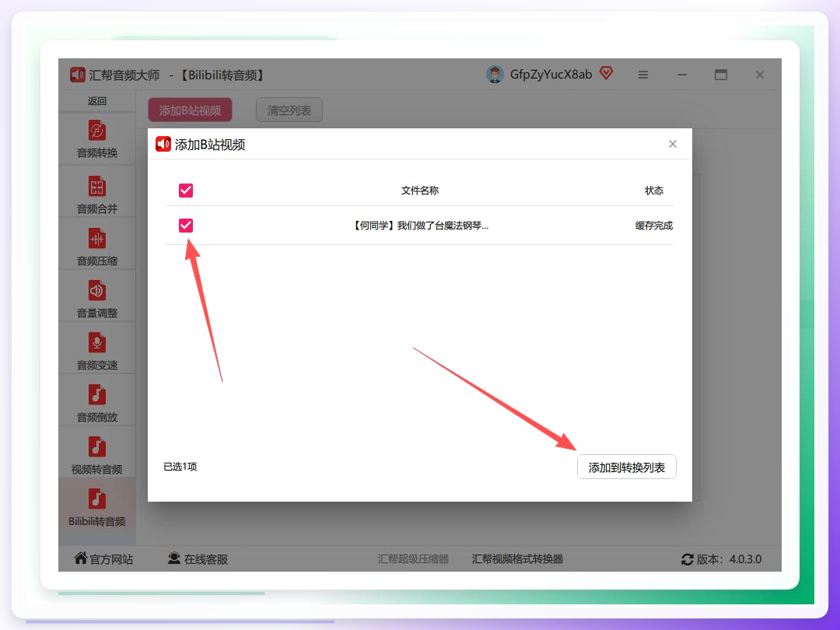
Task: Open the 音频转换 audio conversion tool
Action: [x=97, y=139]
